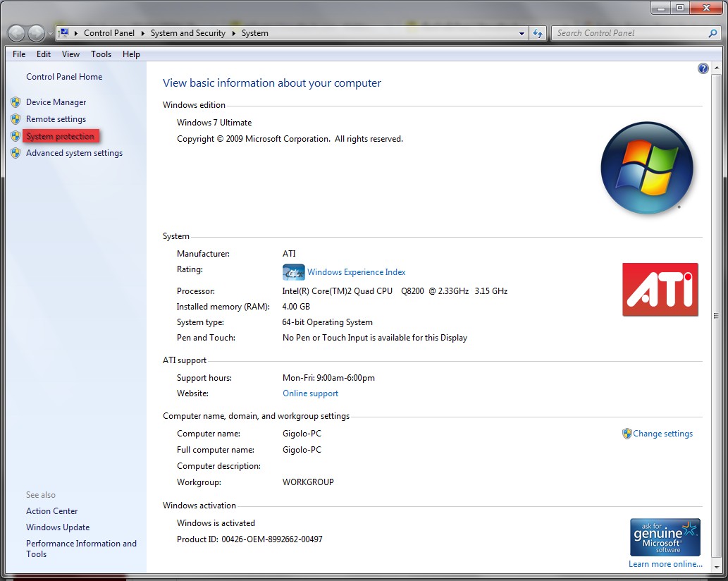The height and width of the screenshot is (581, 728).
Task: Click the Windows 7 Ultimate edition text
Action: pos(214,123)
